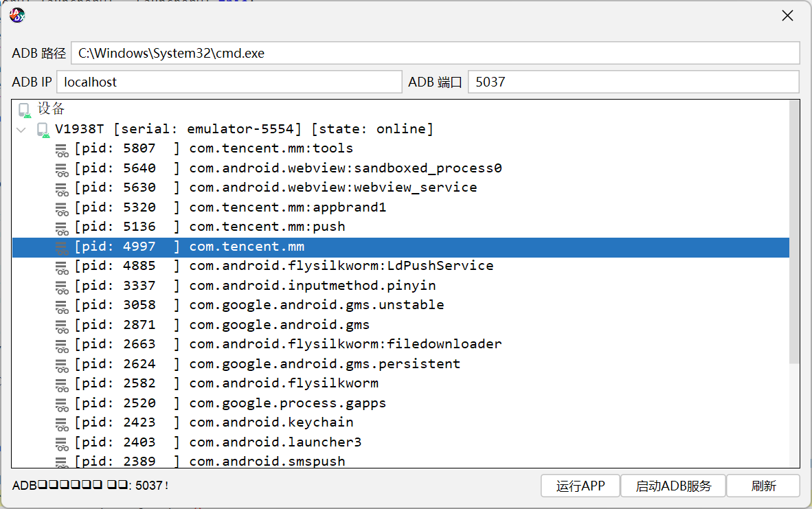This screenshot has width=812, height=509.
Task: Click the ADB 端口 label
Action: pos(434,82)
